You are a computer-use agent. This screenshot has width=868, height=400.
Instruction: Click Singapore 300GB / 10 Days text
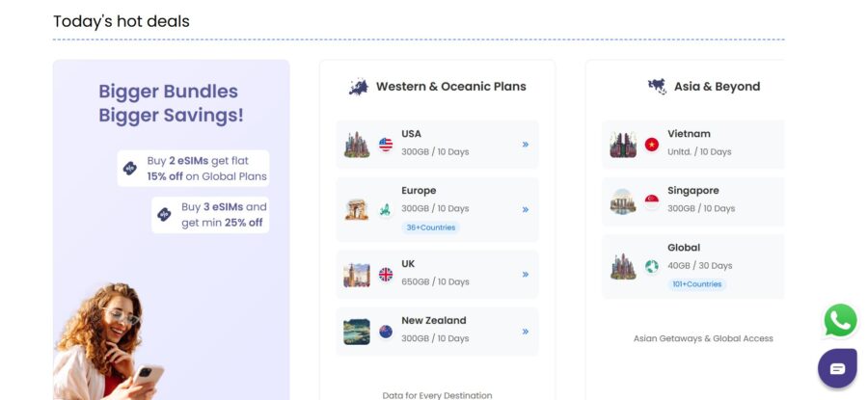point(701,208)
